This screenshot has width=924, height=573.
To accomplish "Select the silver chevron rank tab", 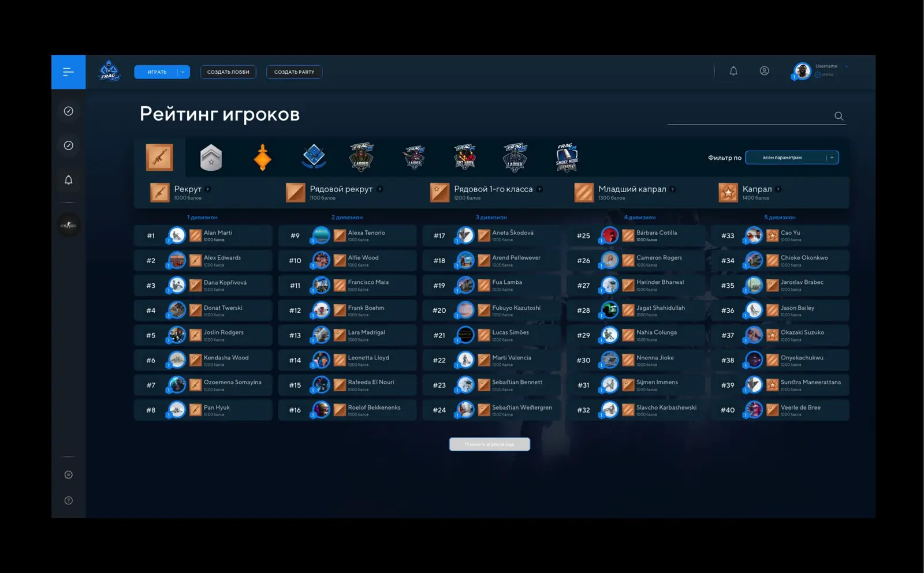I will point(211,158).
